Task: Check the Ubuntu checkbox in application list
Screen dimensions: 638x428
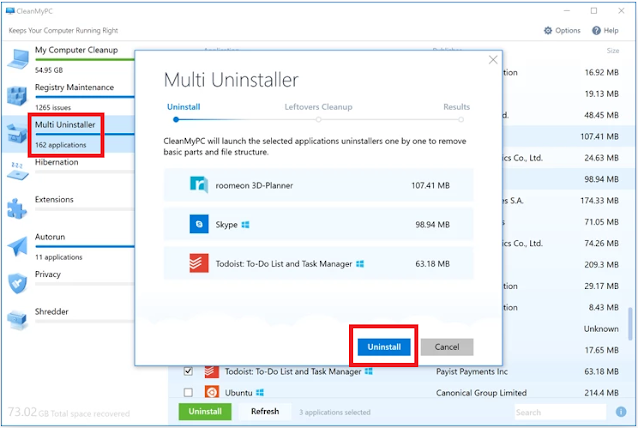Action: coord(188,393)
